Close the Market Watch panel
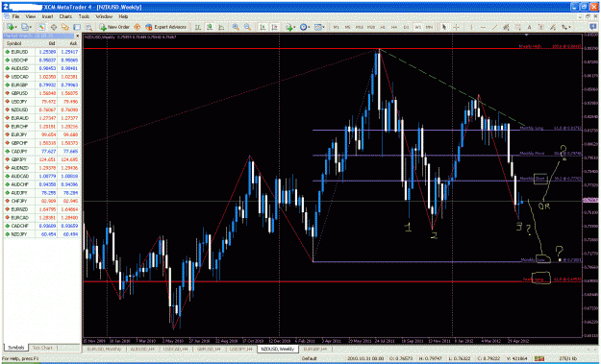Viewport: 601px width, 364px height. click(x=78, y=36)
